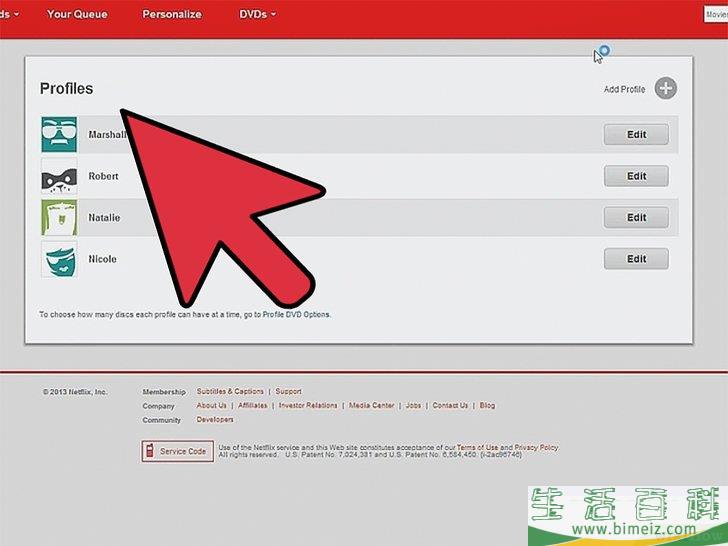Click the Robert profile name
The image size is (728, 546).
pos(104,176)
